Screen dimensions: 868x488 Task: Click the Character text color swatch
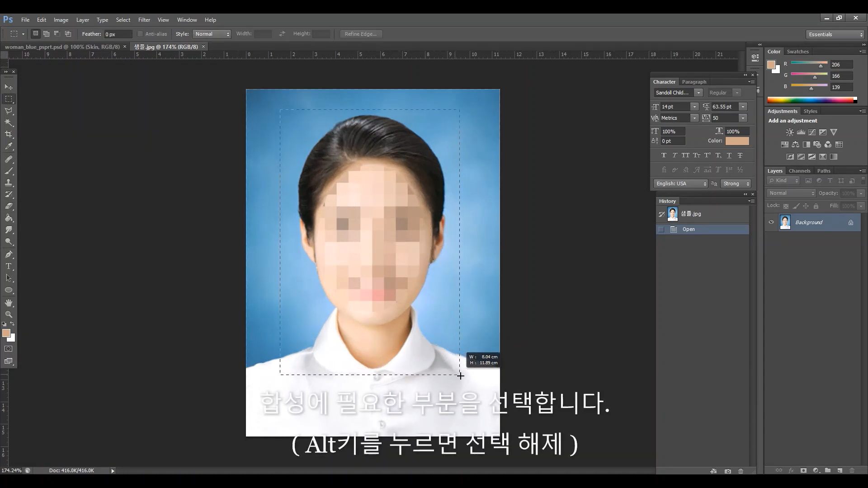[737, 141]
